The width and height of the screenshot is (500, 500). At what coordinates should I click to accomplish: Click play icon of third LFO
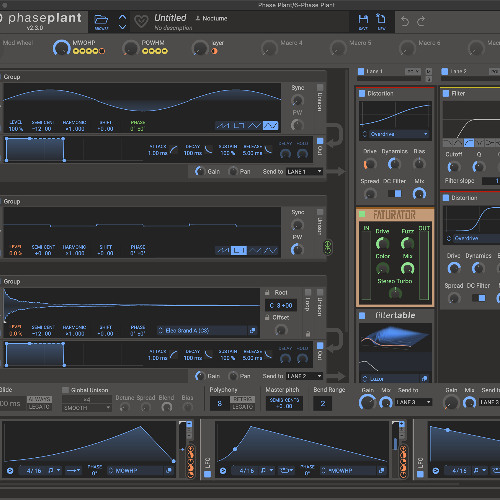[x=436, y=471]
